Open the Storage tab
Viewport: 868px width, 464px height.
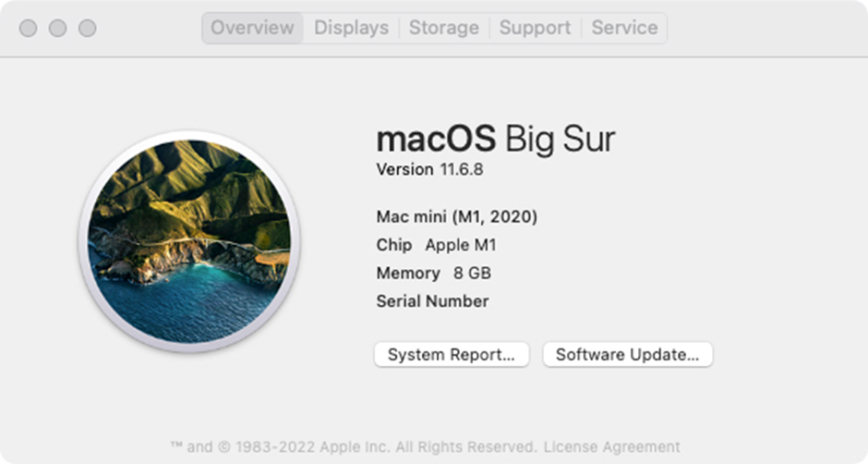pyautogui.click(x=444, y=28)
